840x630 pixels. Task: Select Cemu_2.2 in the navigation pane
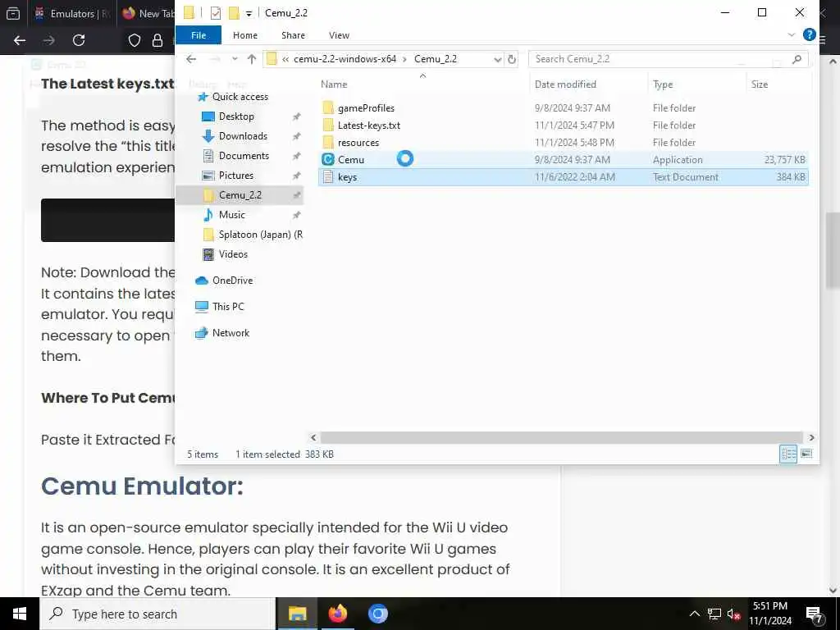pyautogui.click(x=240, y=195)
